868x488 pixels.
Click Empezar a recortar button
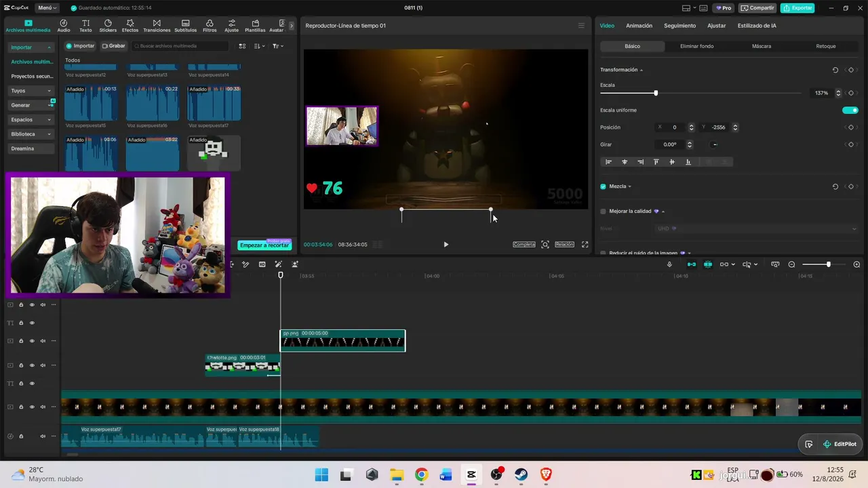pyautogui.click(x=264, y=245)
